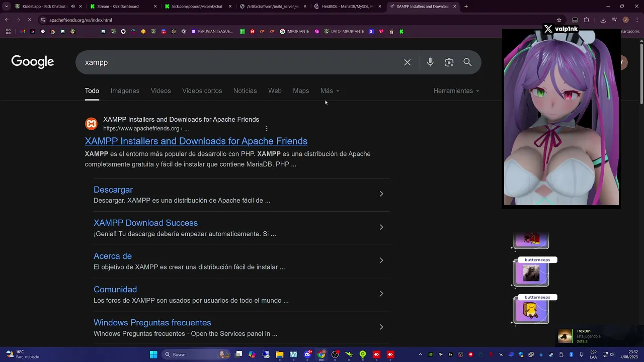Show hidden system tray icons
This screenshot has height=362, width=644.
pyautogui.click(x=420, y=354)
